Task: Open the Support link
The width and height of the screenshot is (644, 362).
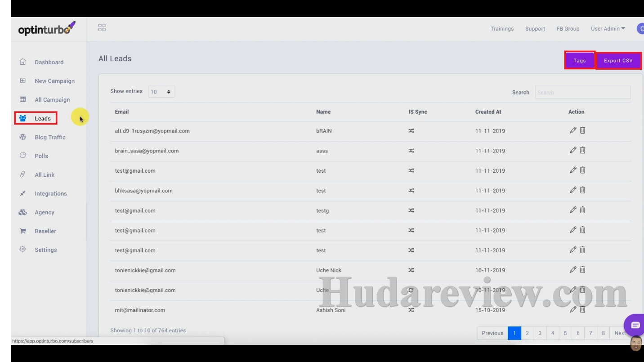Action: click(x=535, y=29)
